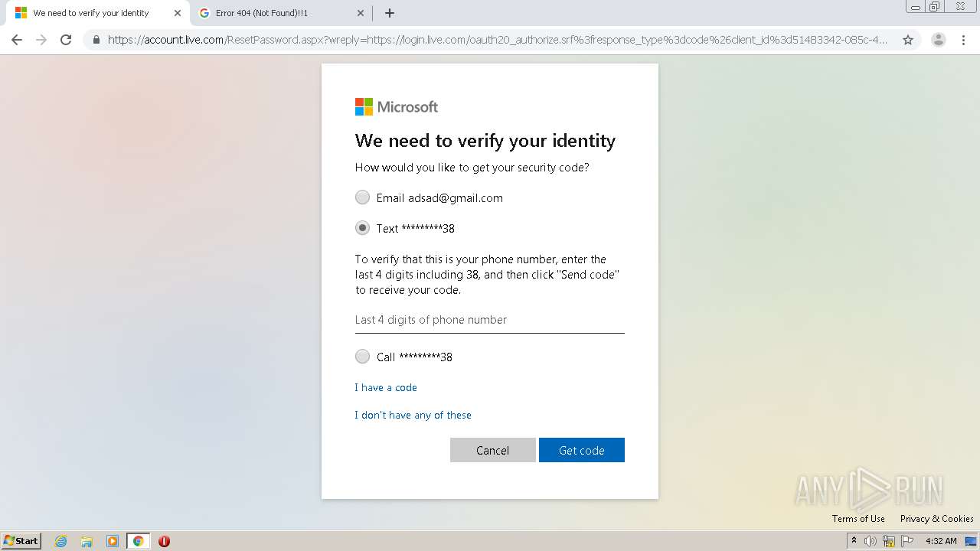This screenshot has width=980, height=551.
Task: Click Chrome icon in taskbar
Action: (138, 541)
